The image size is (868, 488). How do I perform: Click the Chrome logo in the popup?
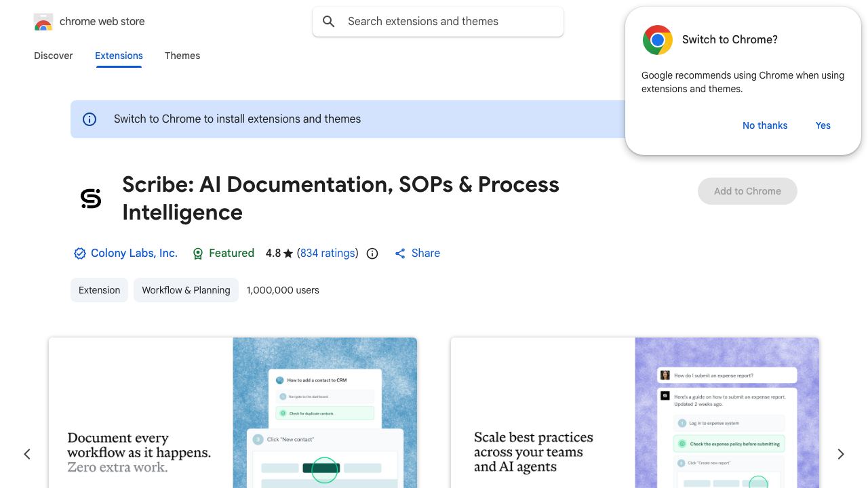pyautogui.click(x=658, y=40)
